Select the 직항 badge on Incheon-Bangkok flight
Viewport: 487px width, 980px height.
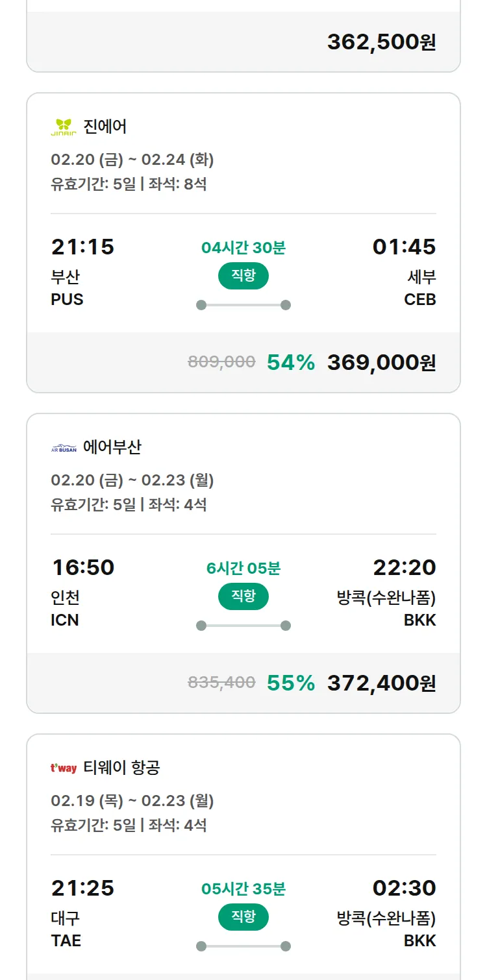click(x=243, y=596)
